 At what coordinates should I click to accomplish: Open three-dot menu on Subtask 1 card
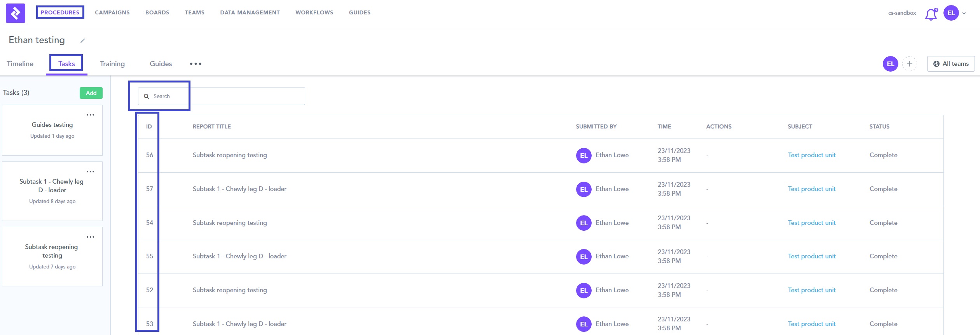[90, 172]
